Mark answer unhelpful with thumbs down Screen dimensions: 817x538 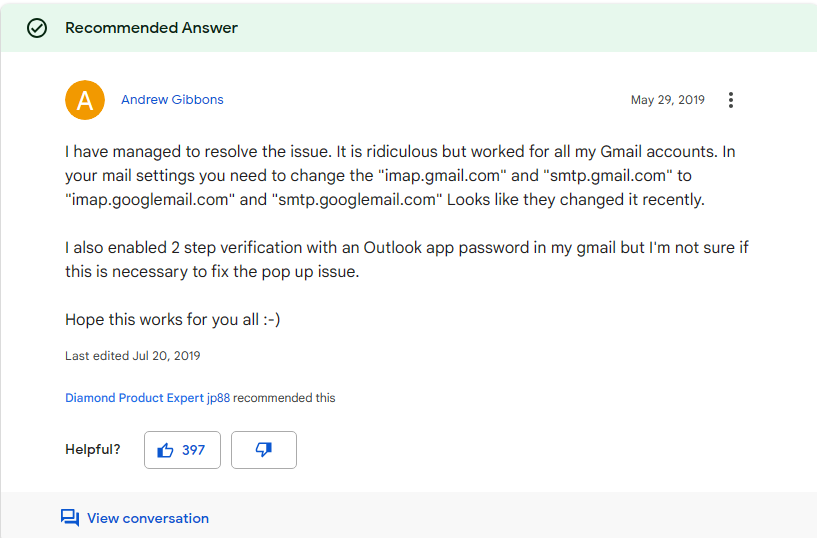point(264,450)
